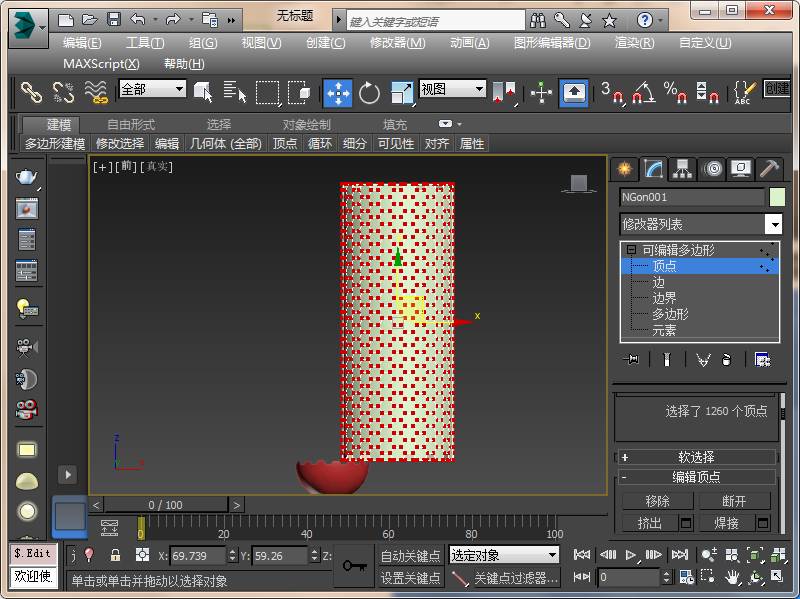The image size is (800, 599).
Task: Select the 边 sub-object level
Action: pyautogui.click(x=658, y=282)
